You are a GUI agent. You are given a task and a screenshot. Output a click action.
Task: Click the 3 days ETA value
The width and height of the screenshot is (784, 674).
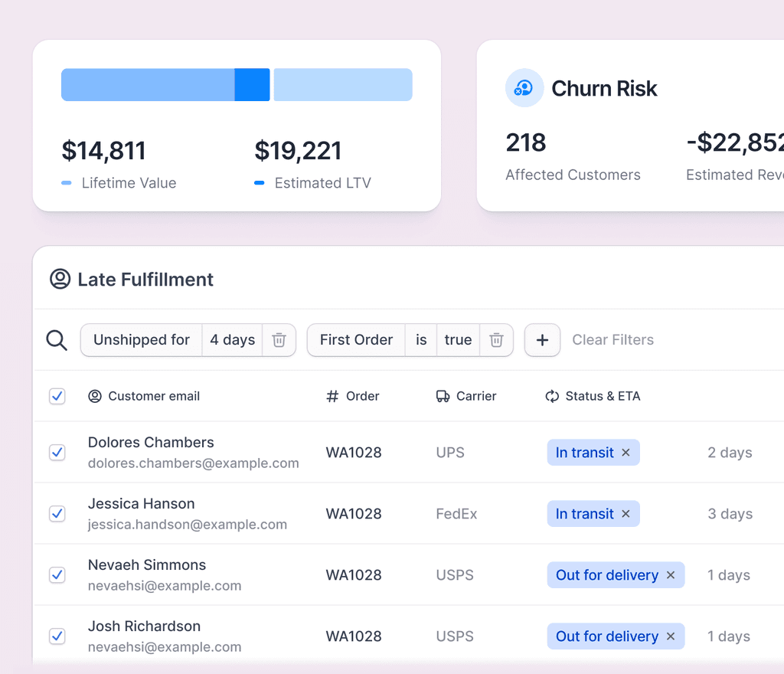tap(730, 513)
